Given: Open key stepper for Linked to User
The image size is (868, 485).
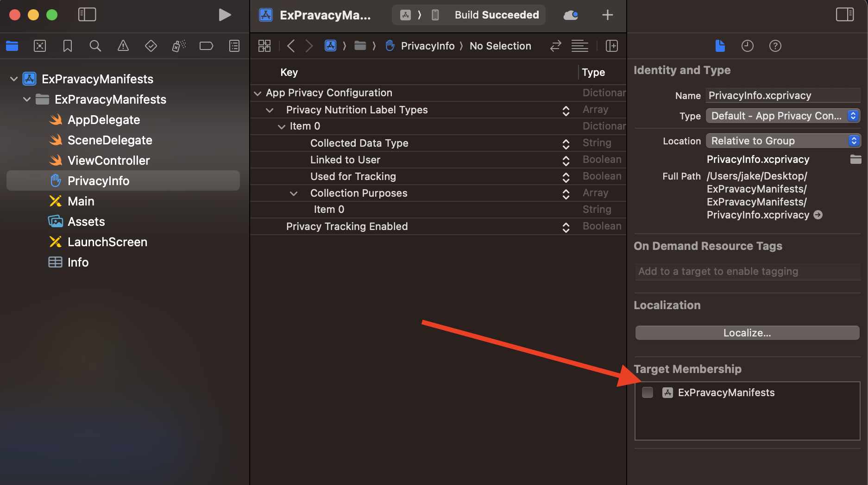Looking at the screenshot, I should 566,161.
